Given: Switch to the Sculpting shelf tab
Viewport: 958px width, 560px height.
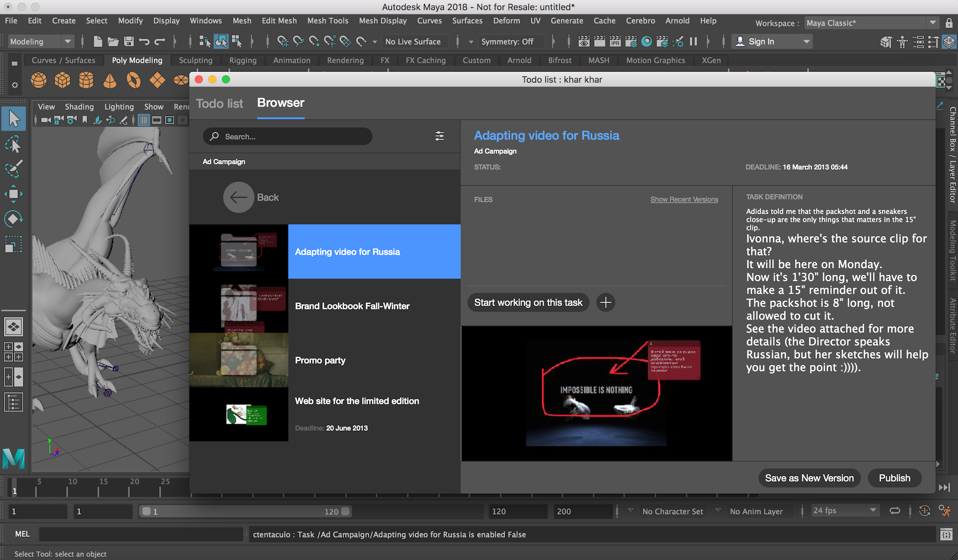Looking at the screenshot, I should (x=195, y=60).
